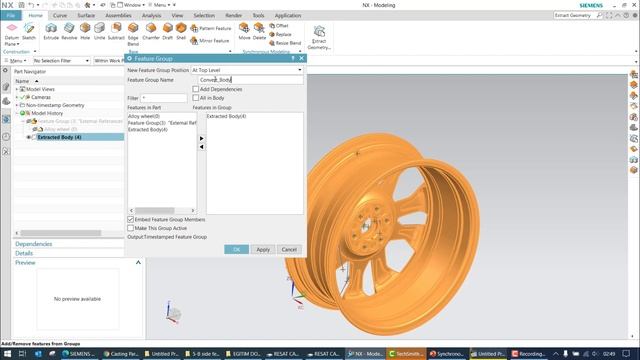Close the Feature Group dialog
Viewport: 640px width, 360px height.
(301, 58)
